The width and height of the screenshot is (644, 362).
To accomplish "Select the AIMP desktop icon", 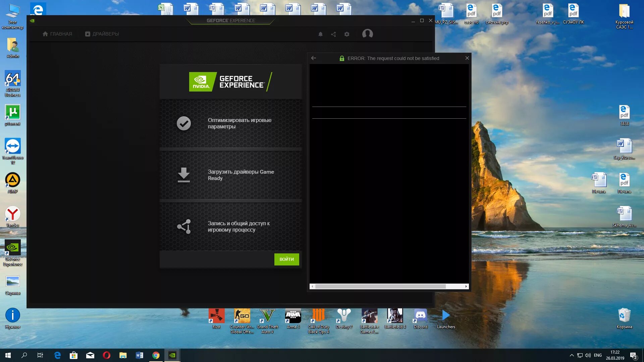I will [x=13, y=183].
